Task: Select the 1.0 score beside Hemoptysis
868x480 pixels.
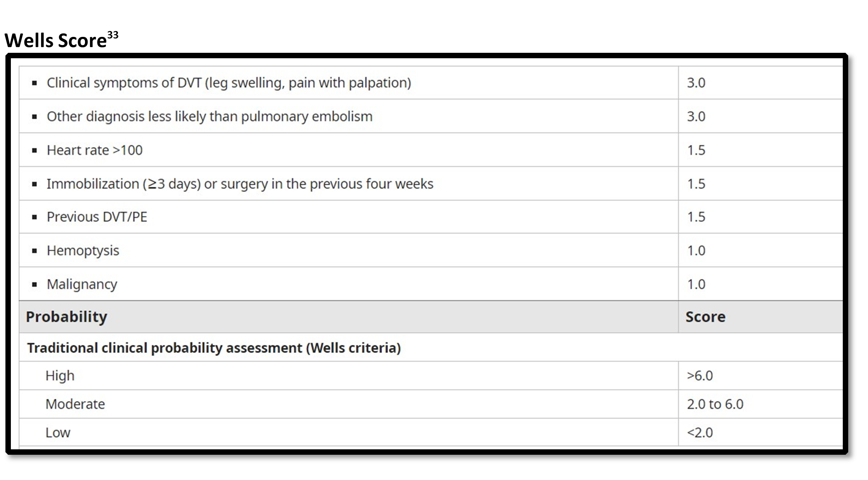Action: point(696,250)
